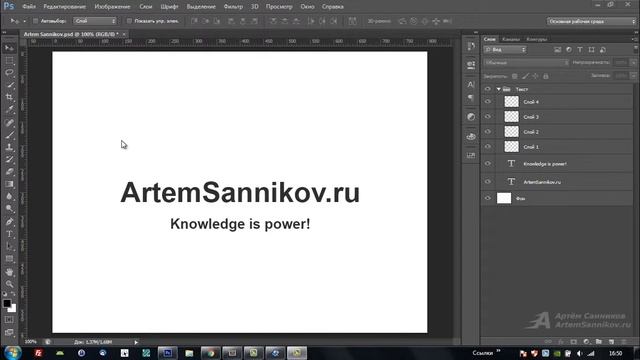Viewport: 640px width, 360px height.
Task: Open Windows Start button
Action: [x=12, y=353]
